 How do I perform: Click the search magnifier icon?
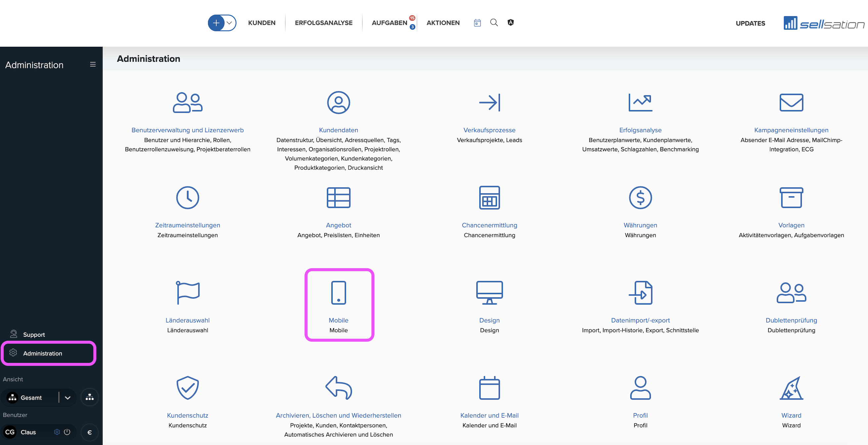coord(494,23)
